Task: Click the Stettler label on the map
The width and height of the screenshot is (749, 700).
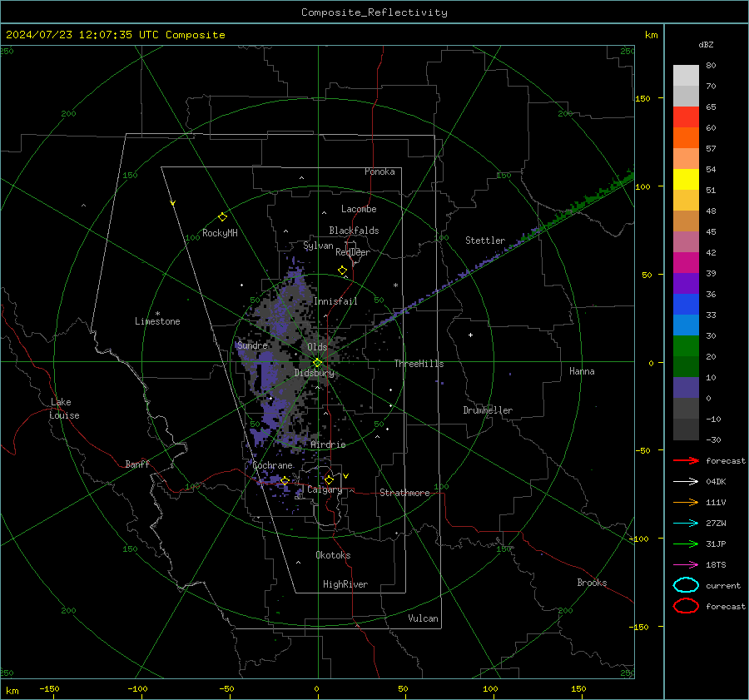Action: [485, 241]
